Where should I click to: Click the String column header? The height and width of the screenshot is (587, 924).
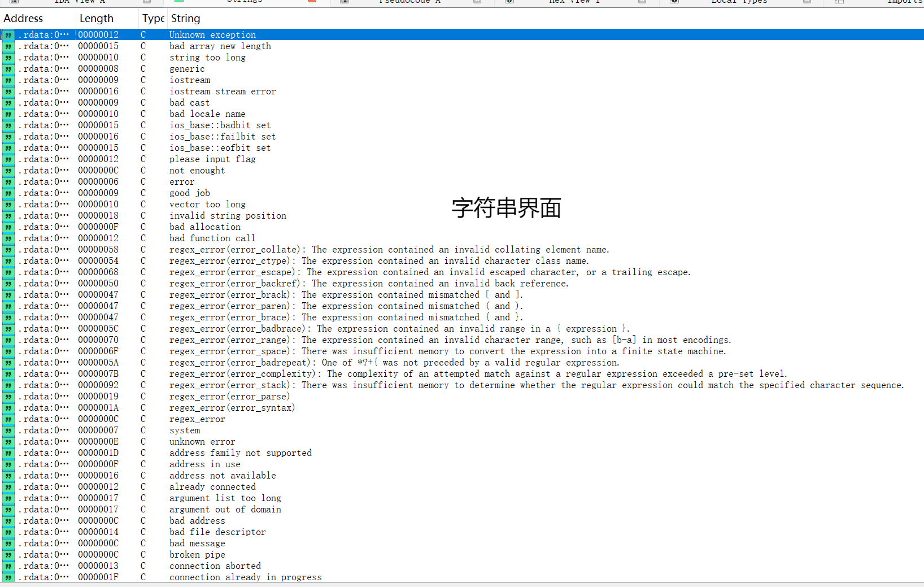point(185,19)
